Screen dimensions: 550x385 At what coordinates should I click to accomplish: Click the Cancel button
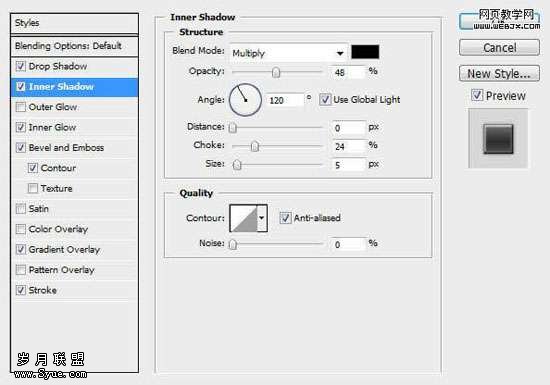point(499,47)
